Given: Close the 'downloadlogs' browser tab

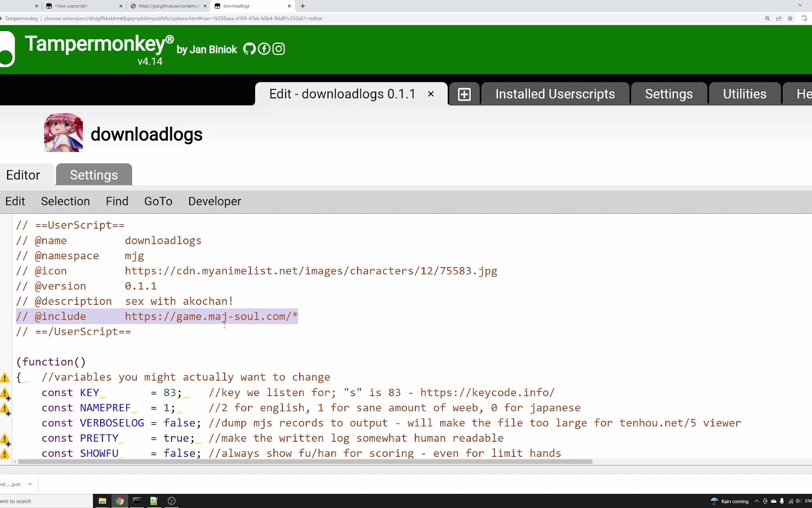Looking at the screenshot, I should point(289,6).
